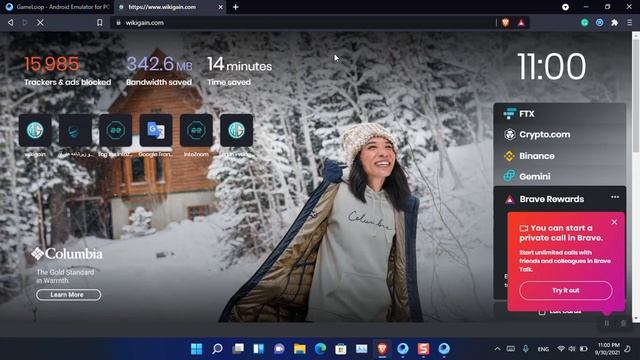Viewport: 640px width, 360px height.
Task: Open the Brave hamburger main menu
Action: (630, 23)
